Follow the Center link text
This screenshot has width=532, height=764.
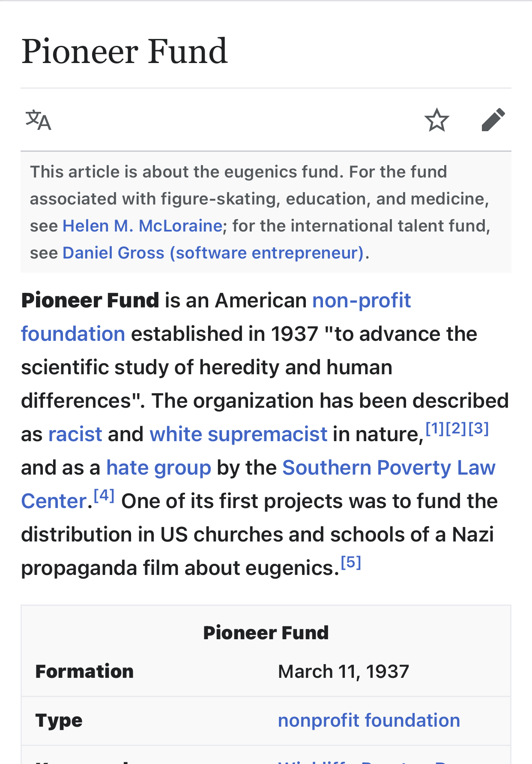click(54, 501)
